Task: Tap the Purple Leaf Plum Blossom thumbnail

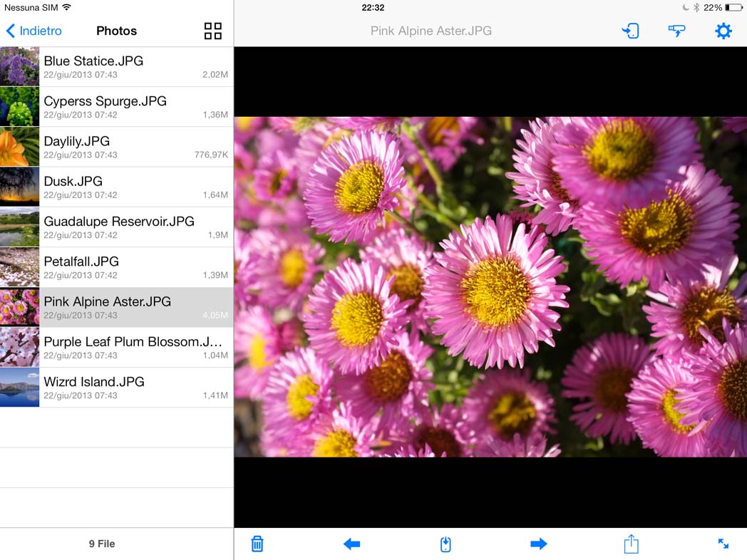Action: pos(19,347)
